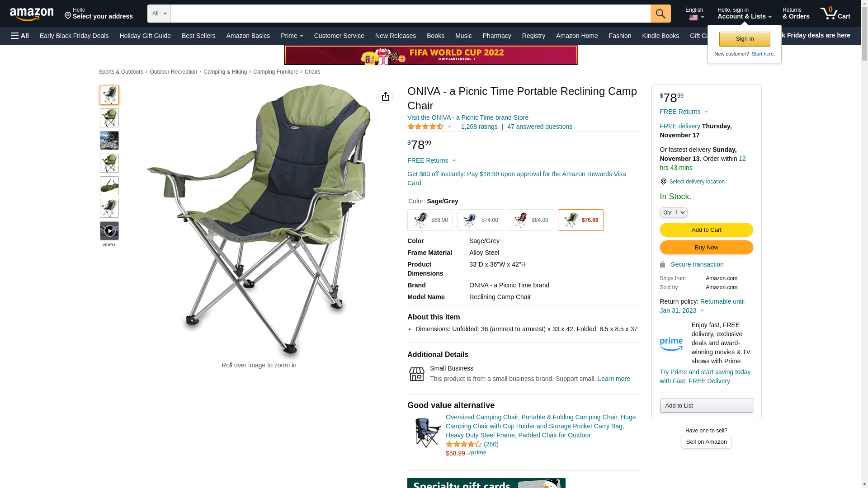
Task: Click the share icon on product image
Action: click(385, 96)
